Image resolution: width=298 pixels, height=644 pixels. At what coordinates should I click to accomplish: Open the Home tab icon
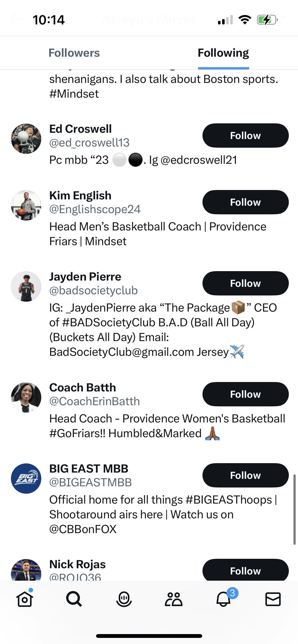pos(25,599)
